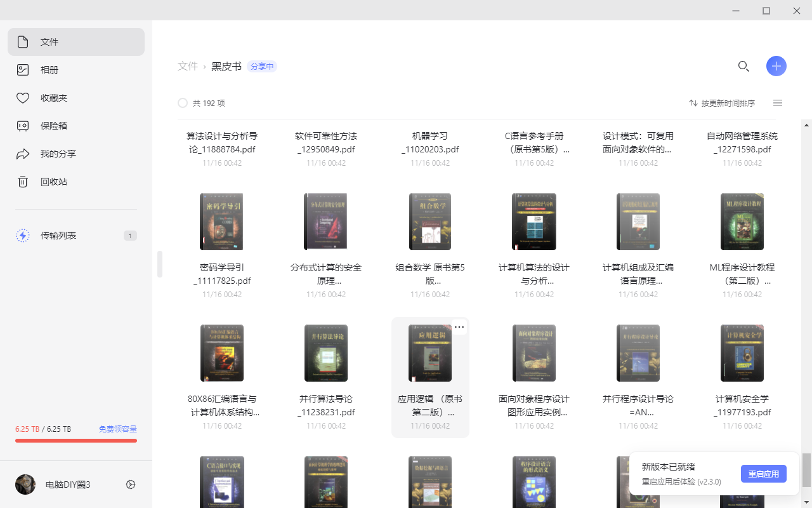The height and width of the screenshot is (508, 812).
Task: Click the 免费领容量 link
Action: [x=118, y=429]
